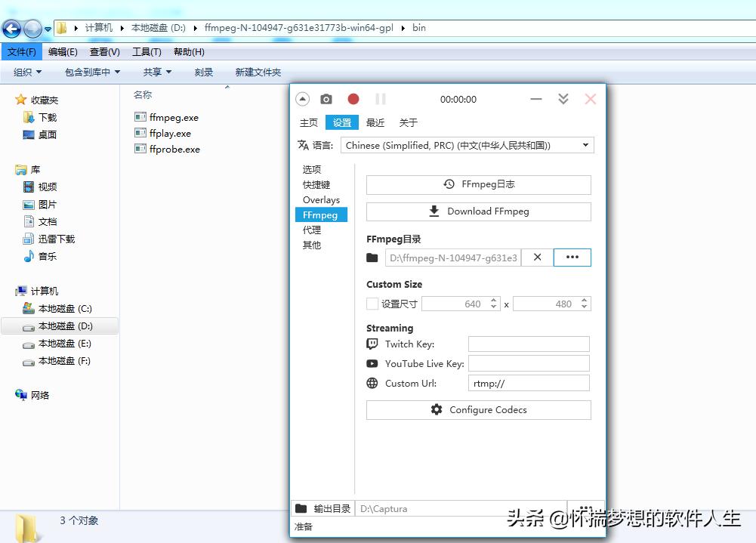
Task: Browse FFmpeg folder with the ellipsis button
Action: coord(572,258)
